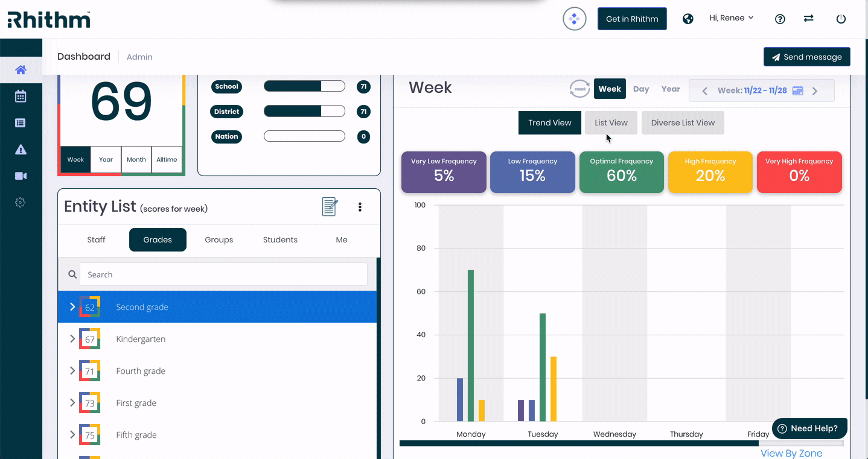Click Second grade score badge 62
868x459 pixels.
[x=89, y=307]
